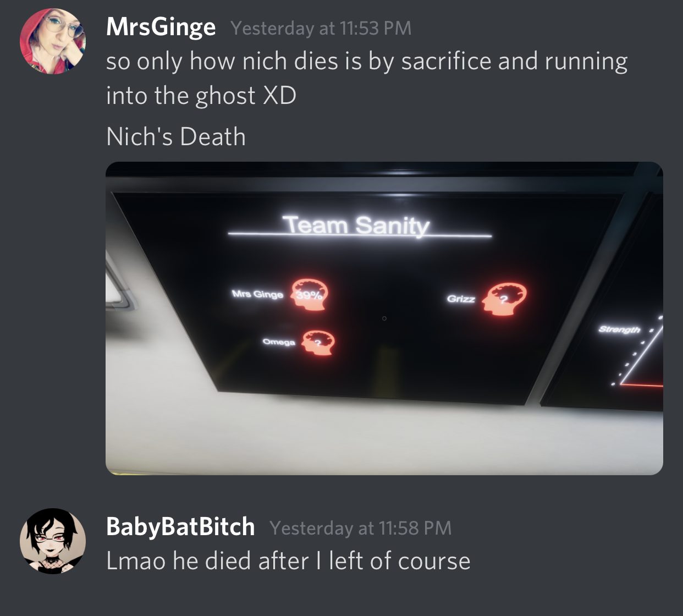Click the "so only how nich dies" message

[367, 78]
